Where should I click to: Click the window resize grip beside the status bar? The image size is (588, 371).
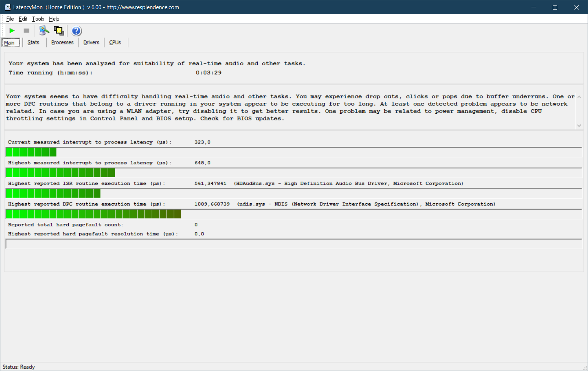[x=585, y=368]
